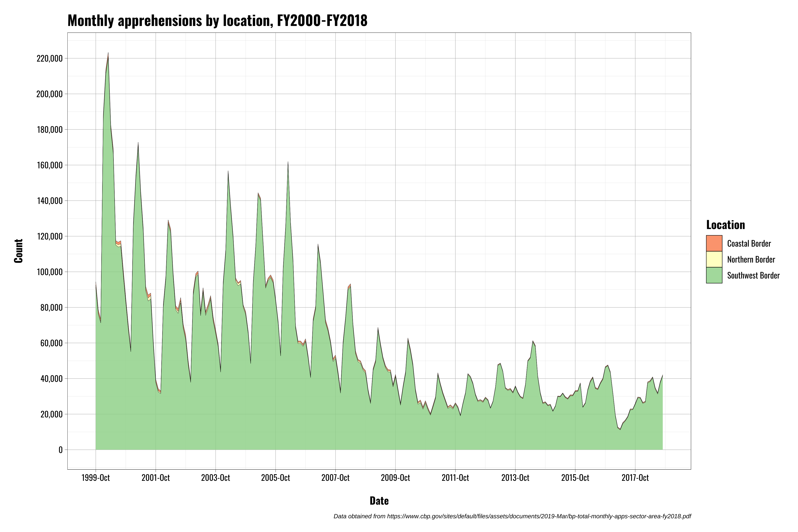Screen dimensions: 798x532
Task: Click the '60,000' y-axis label
Action: pos(52,343)
